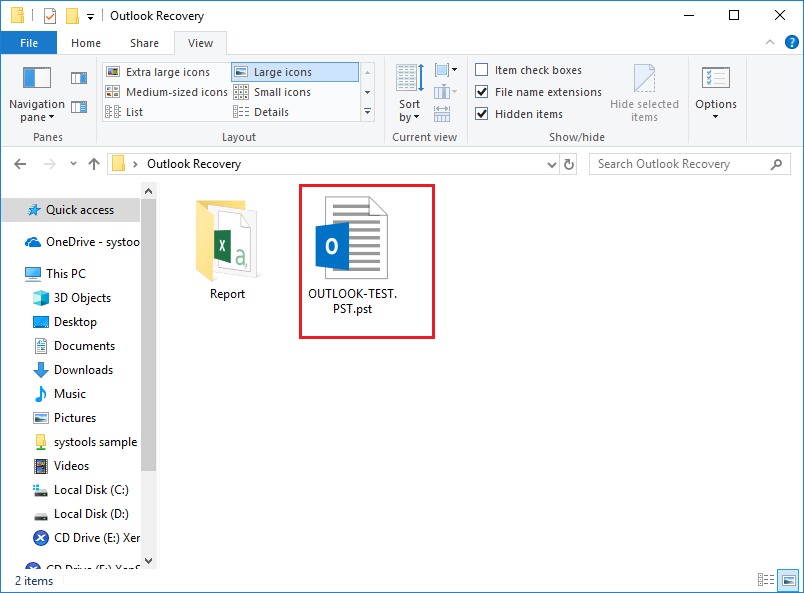Viewport: 804px width, 593px height.
Task: Open Local Disk (D:)
Action: click(x=81, y=514)
